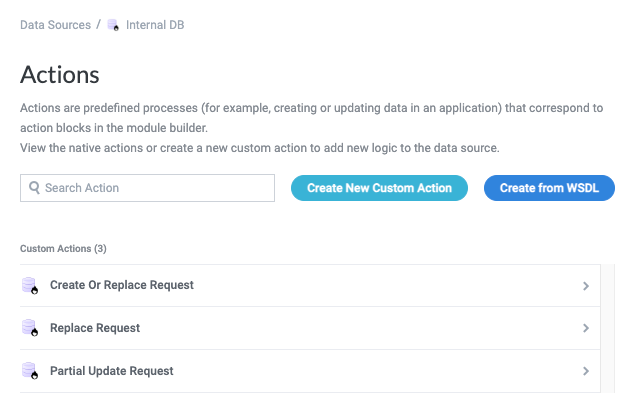643x420 pixels.
Task: Click the Actions description paragraph text
Action: tap(300, 116)
